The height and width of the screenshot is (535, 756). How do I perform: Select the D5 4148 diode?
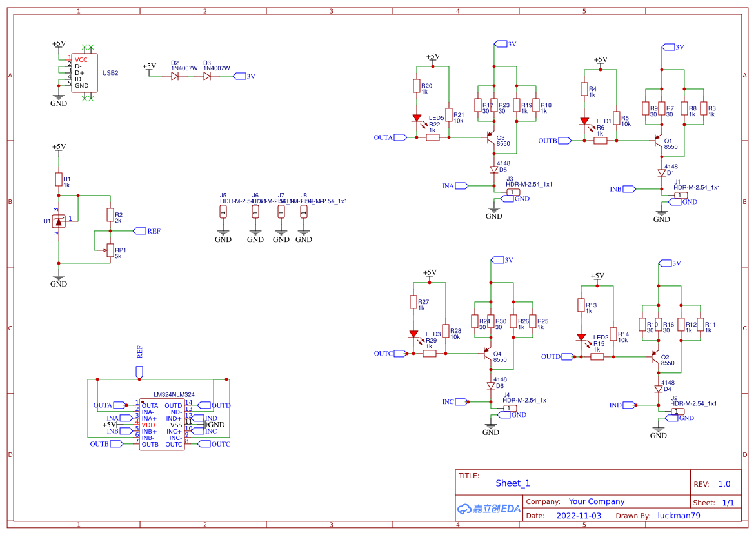coord(494,170)
